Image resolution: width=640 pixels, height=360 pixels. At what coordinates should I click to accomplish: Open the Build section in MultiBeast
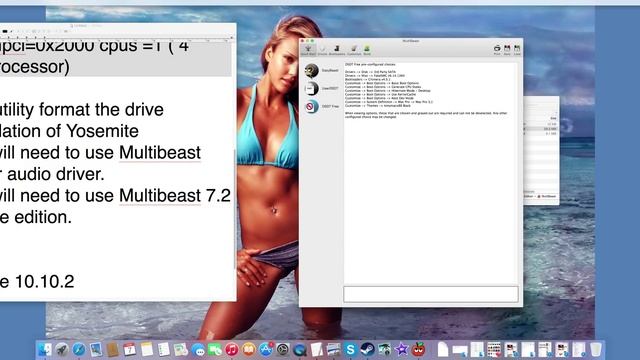(367, 50)
